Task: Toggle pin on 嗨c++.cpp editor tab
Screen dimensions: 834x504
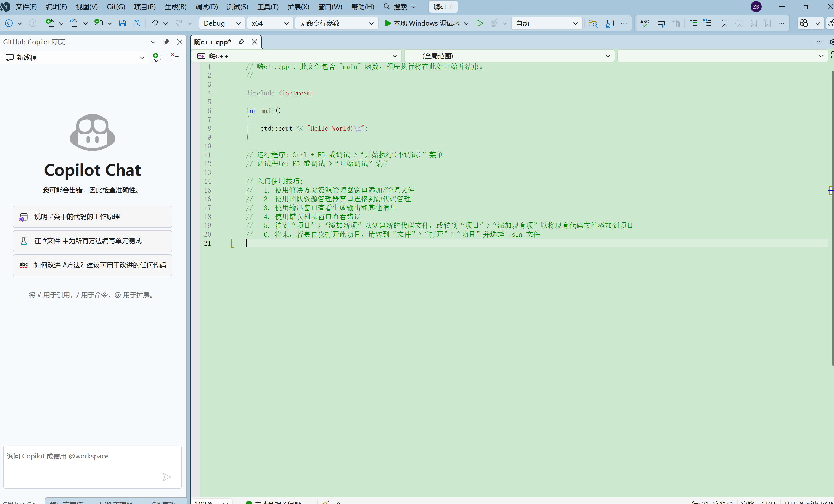Action: pyautogui.click(x=241, y=42)
